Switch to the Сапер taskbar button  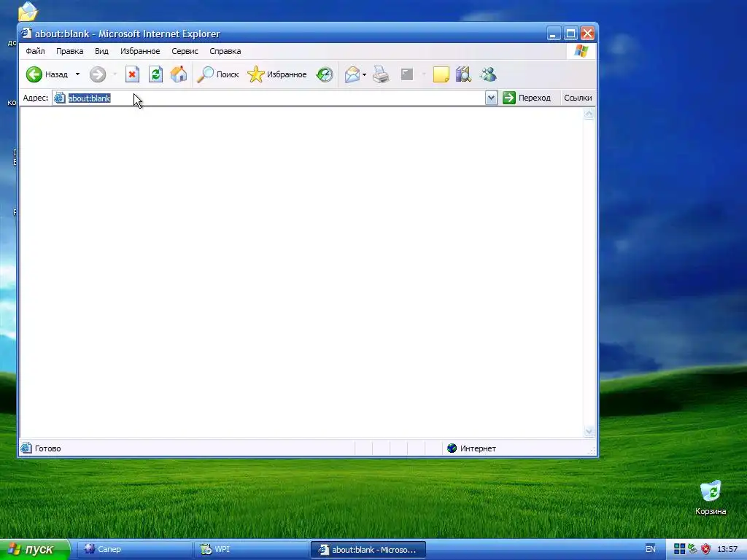[134, 549]
